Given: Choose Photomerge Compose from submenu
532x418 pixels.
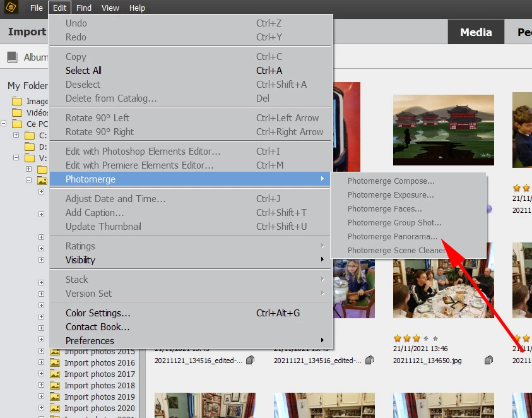Looking at the screenshot, I should (x=408, y=181).
